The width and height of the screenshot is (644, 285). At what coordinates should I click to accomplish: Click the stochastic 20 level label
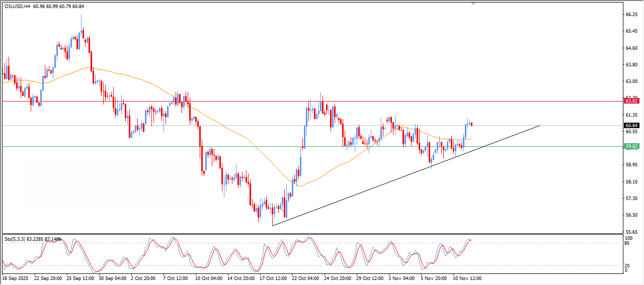click(627, 265)
